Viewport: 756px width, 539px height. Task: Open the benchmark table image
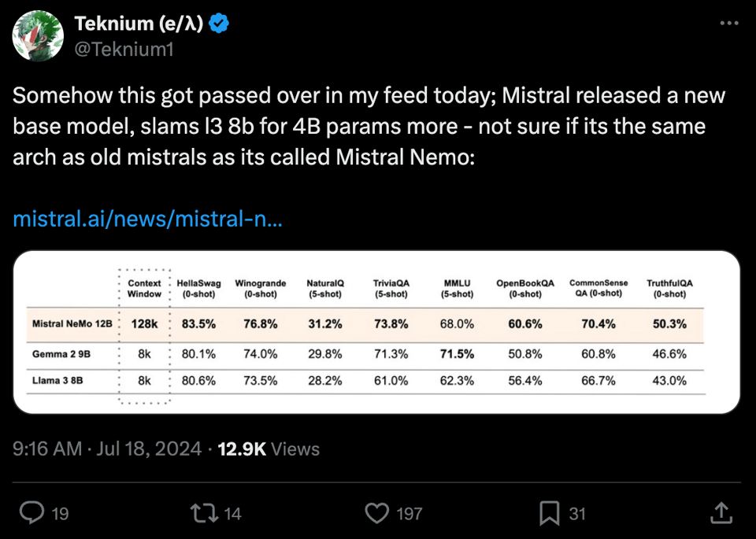tap(376, 331)
